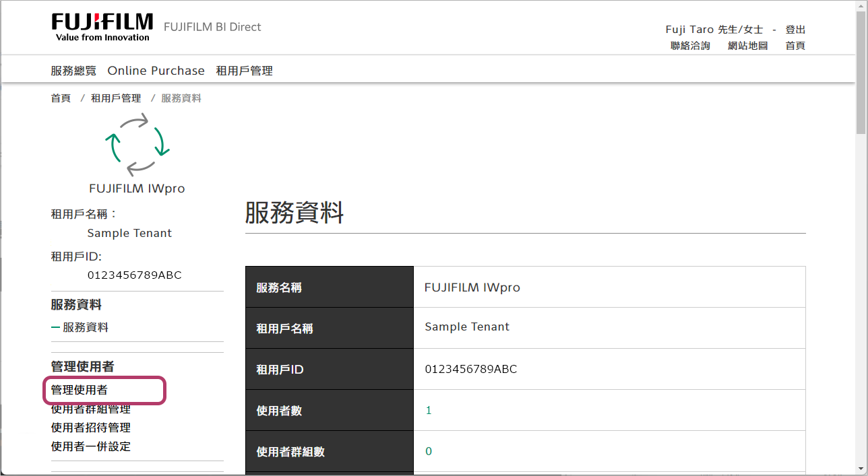
Task: Click the FUJIFILM logo
Action: point(102,27)
